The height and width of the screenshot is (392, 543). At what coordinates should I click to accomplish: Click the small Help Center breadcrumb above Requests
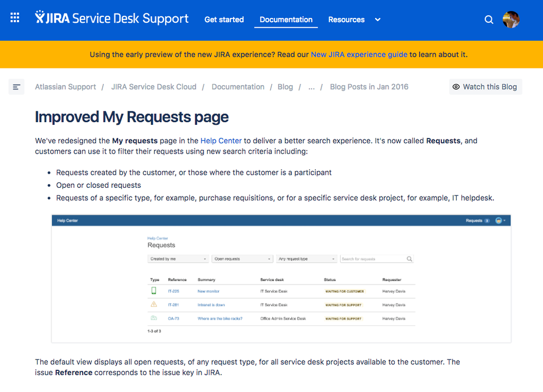click(158, 238)
